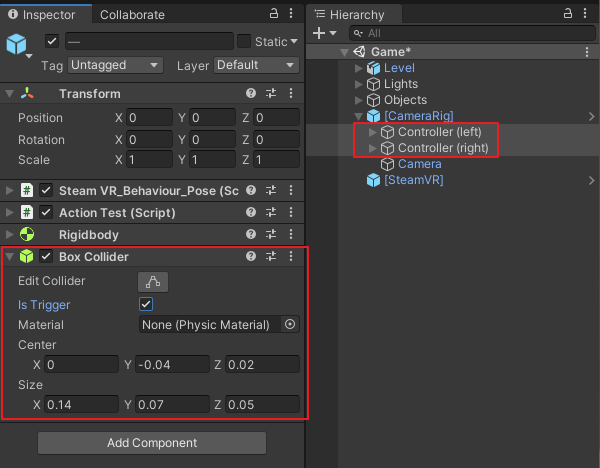Click the Size X input field

(x=81, y=404)
